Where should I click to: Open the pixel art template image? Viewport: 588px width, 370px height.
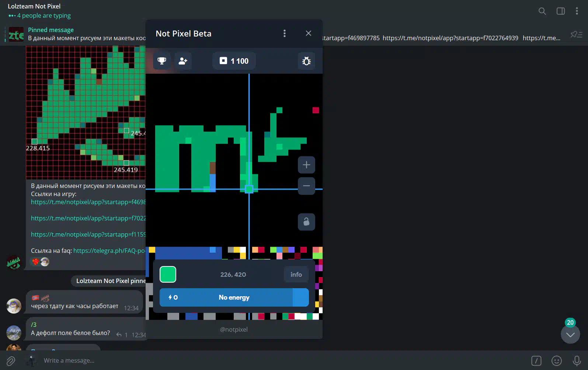point(86,112)
